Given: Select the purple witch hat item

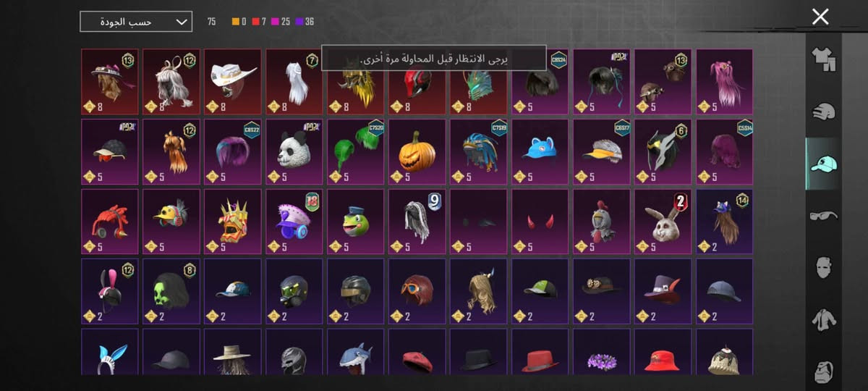Looking at the screenshot, I should pyautogui.click(x=663, y=291).
